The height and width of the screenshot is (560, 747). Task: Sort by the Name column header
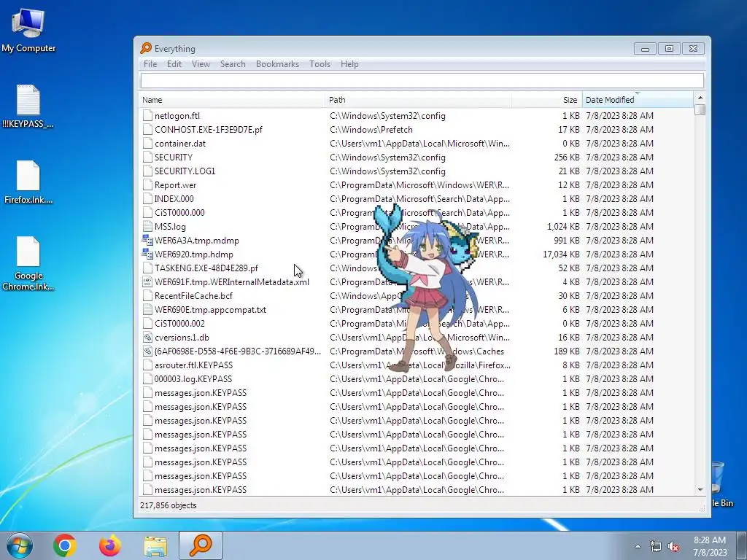(233, 100)
